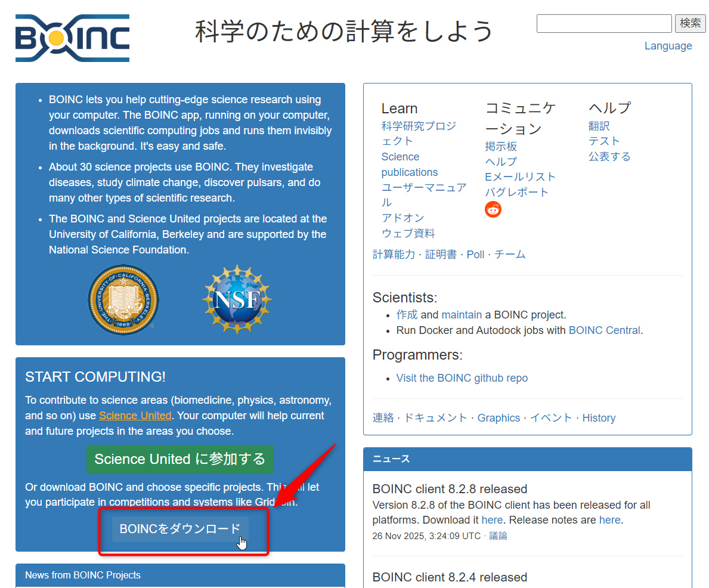709x588 pixels.
Task: Click the History link
Action: 599,417
